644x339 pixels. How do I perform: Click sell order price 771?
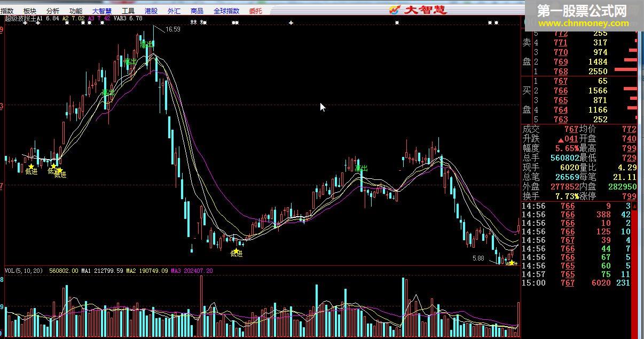point(561,43)
